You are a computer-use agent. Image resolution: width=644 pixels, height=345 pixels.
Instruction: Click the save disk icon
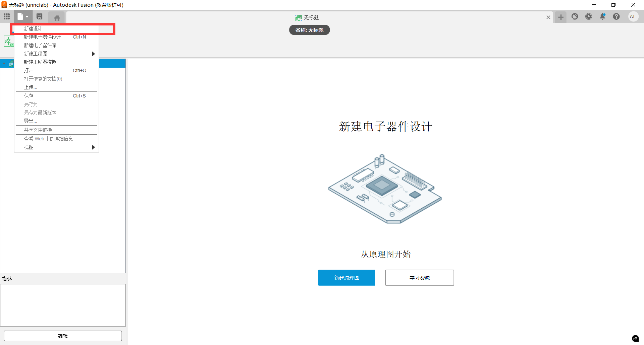pyautogui.click(x=39, y=16)
